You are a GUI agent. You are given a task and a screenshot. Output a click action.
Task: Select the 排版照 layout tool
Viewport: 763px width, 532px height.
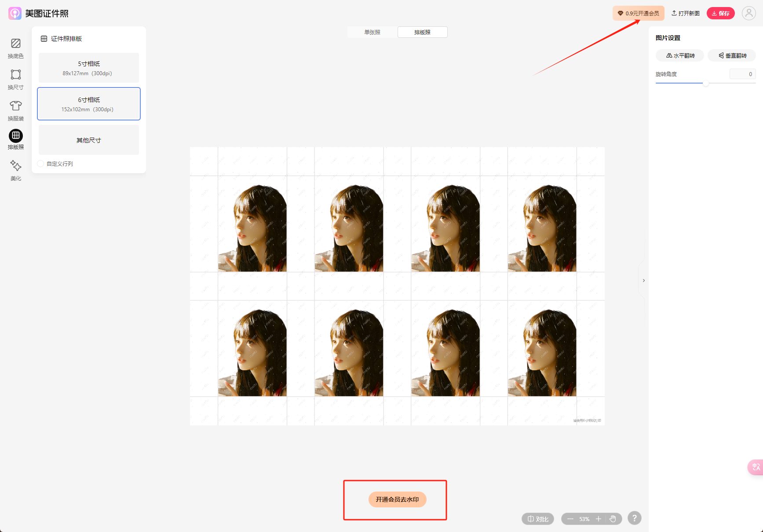pyautogui.click(x=16, y=140)
